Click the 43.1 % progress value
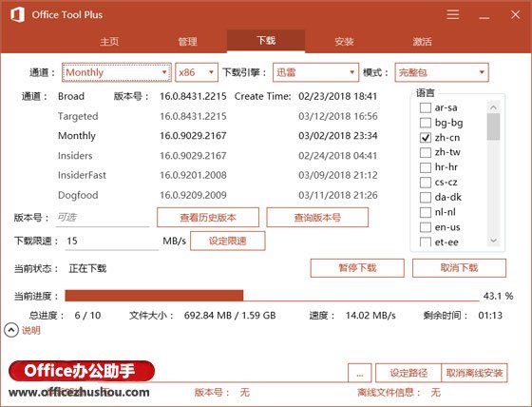The image size is (532, 407). [498, 296]
